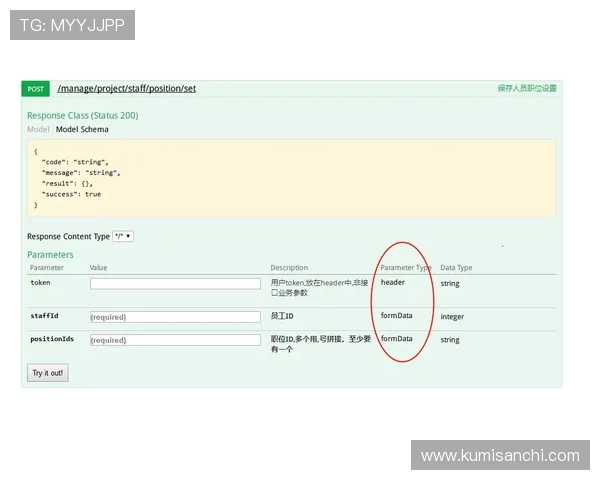
Task: Click the Data Type column header
Action: pos(456,268)
